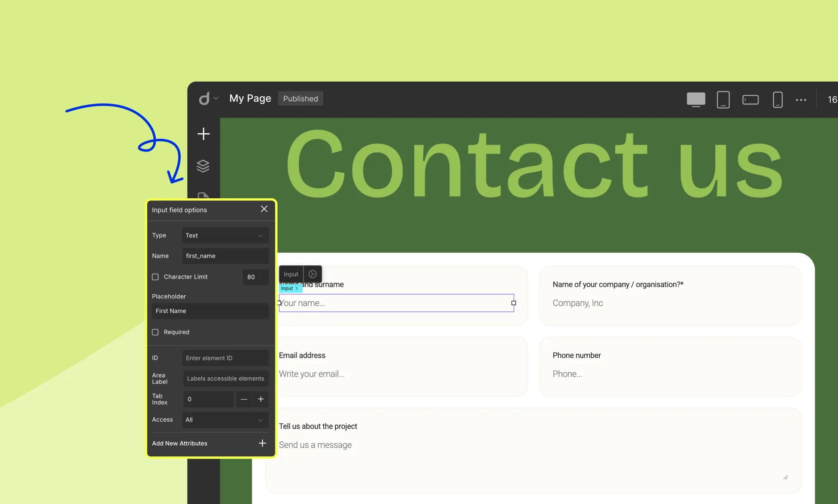Screen dimensions: 838x504
Task: Click the Input element label button
Action: click(x=291, y=274)
